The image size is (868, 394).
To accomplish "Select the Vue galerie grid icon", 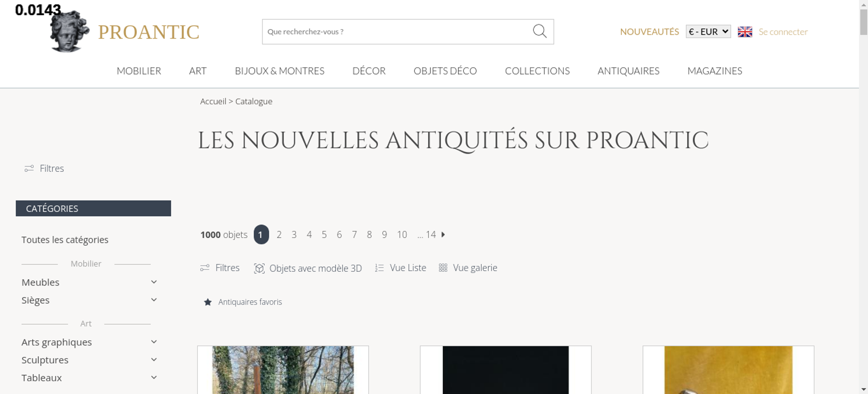I will (x=443, y=268).
